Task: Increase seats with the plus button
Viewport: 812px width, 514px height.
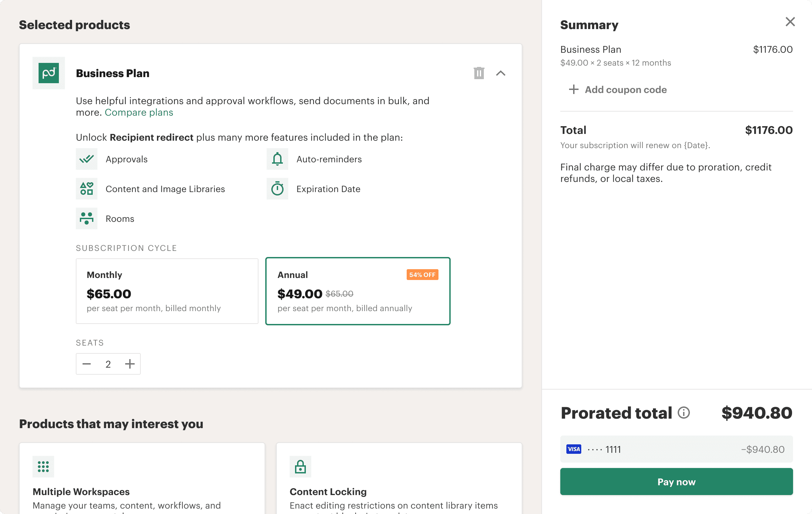Action: click(130, 364)
